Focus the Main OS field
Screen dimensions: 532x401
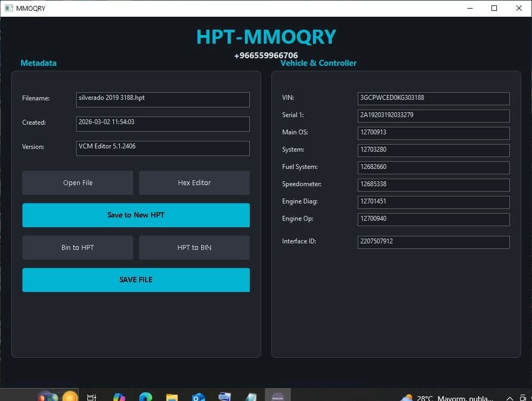[433, 133]
